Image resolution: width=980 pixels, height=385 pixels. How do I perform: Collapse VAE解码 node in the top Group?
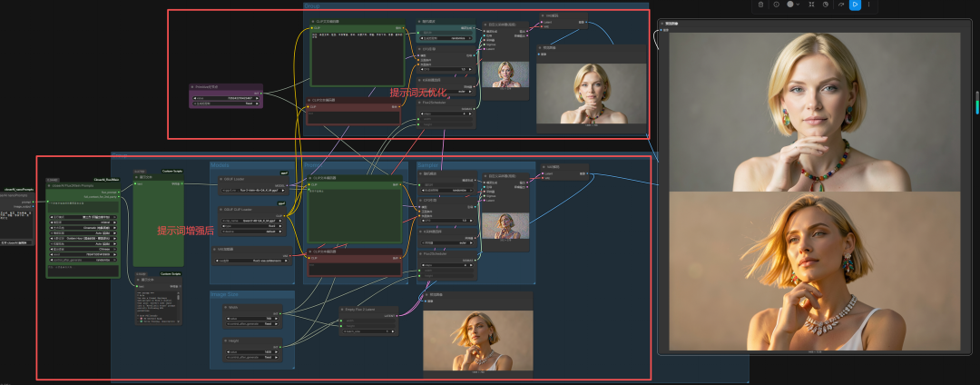tap(541, 15)
